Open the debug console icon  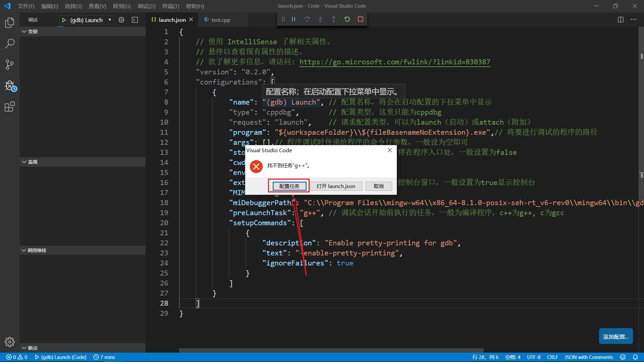[x=135, y=20]
